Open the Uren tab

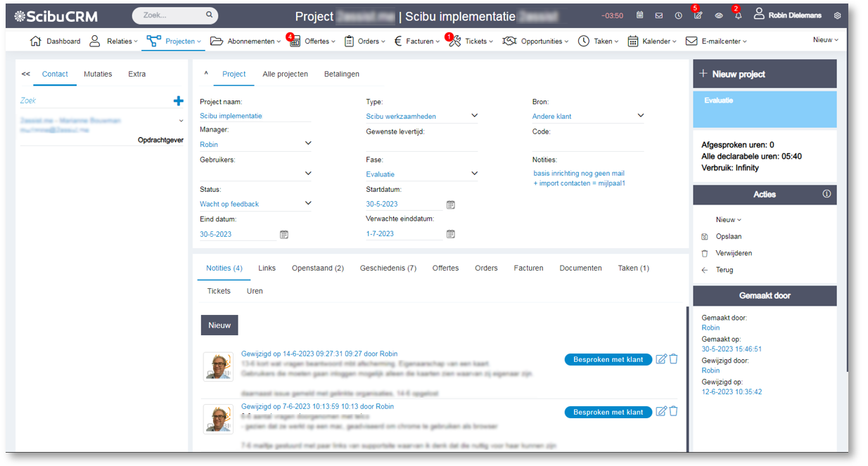click(255, 291)
